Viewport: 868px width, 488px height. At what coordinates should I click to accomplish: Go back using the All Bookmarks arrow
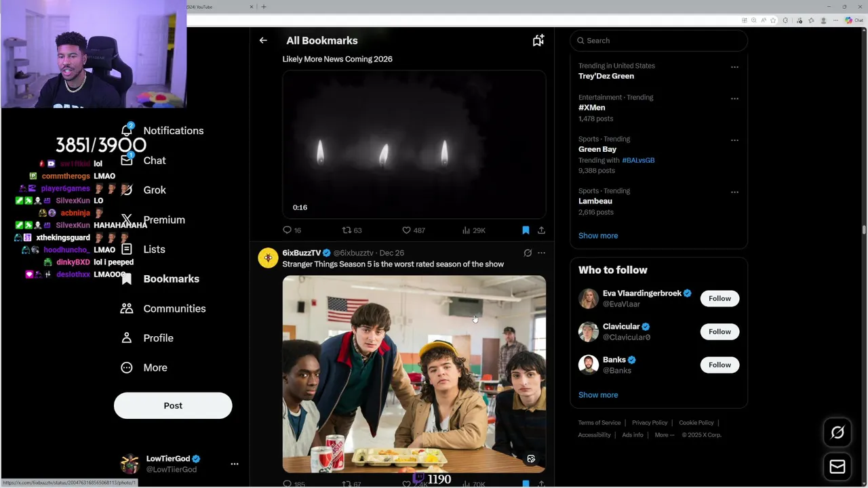click(x=263, y=41)
